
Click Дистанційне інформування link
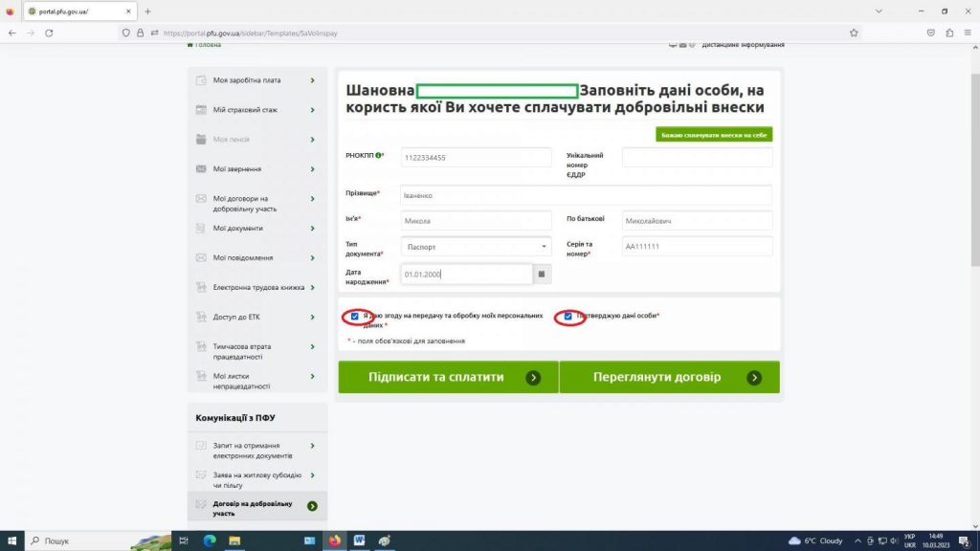click(x=743, y=45)
